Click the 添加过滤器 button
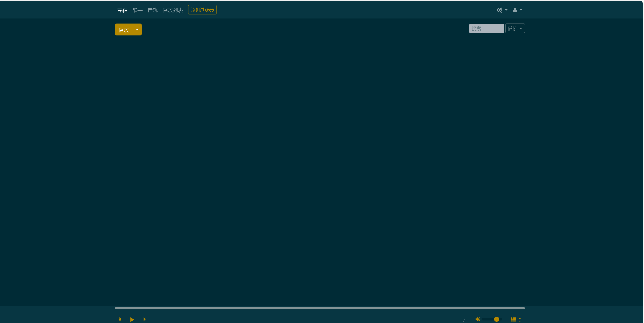The height and width of the screenshot is (323, 644). [202, 10]
